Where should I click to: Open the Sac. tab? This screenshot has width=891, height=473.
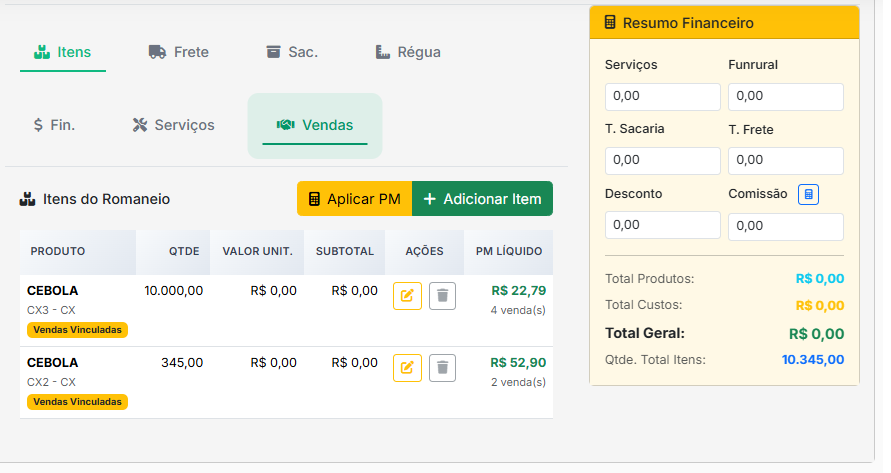(x=292, y=52)
